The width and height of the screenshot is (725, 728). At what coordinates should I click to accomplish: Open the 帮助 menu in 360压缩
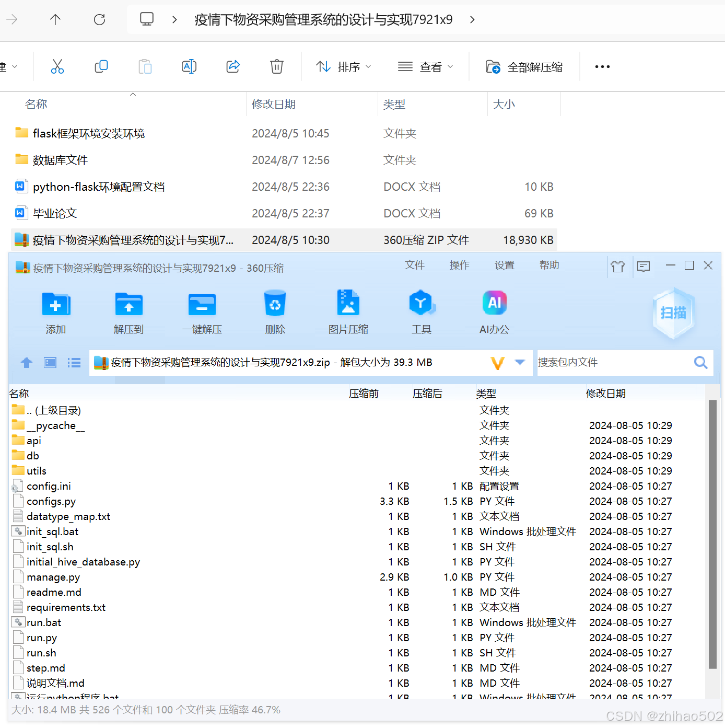[549, 265]
